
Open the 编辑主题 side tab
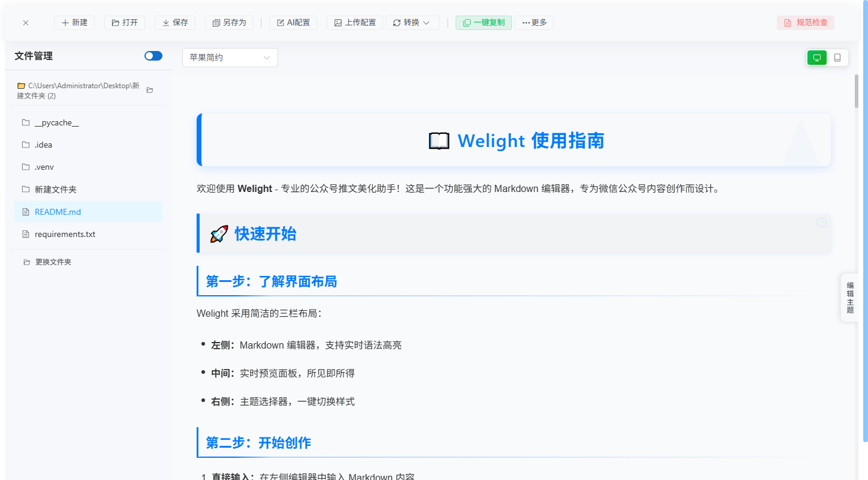850,298
